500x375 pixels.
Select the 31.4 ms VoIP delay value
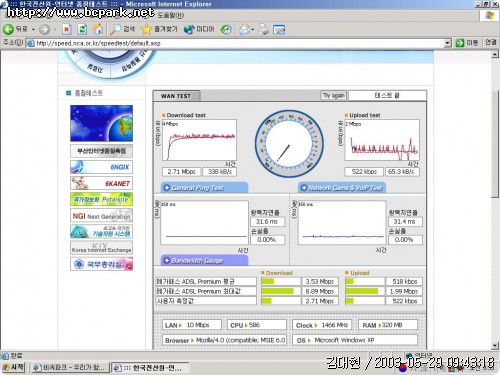point(405,222)
